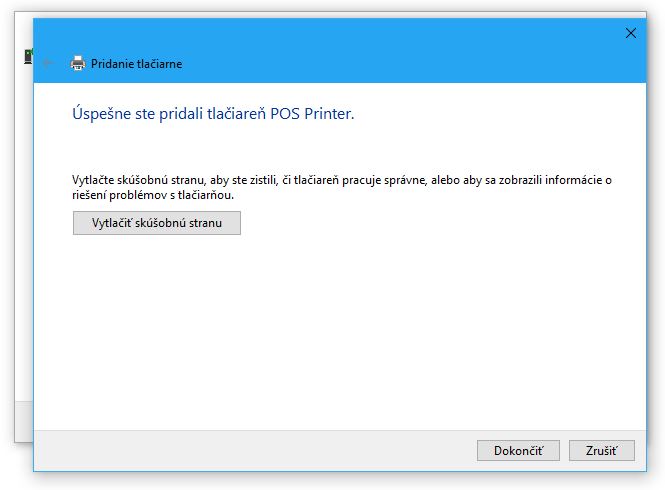Click the informácie word in the description
Image resolution: width=665 pixels, height=490 pixels.
coord(574,180)
